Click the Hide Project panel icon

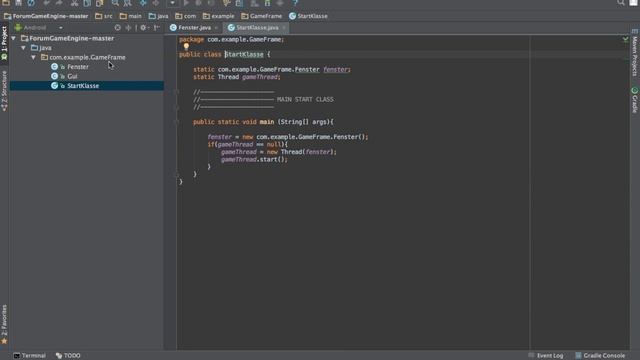point(157,28)
